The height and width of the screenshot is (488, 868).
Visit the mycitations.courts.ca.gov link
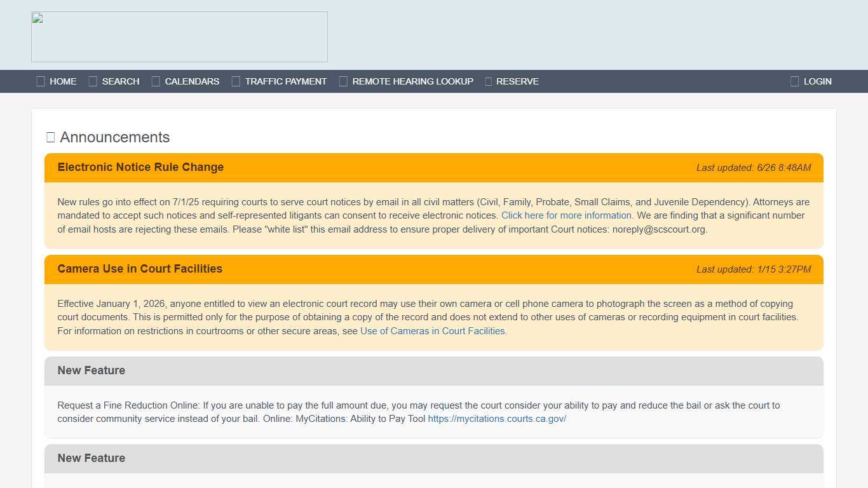[x=497, y=419]
